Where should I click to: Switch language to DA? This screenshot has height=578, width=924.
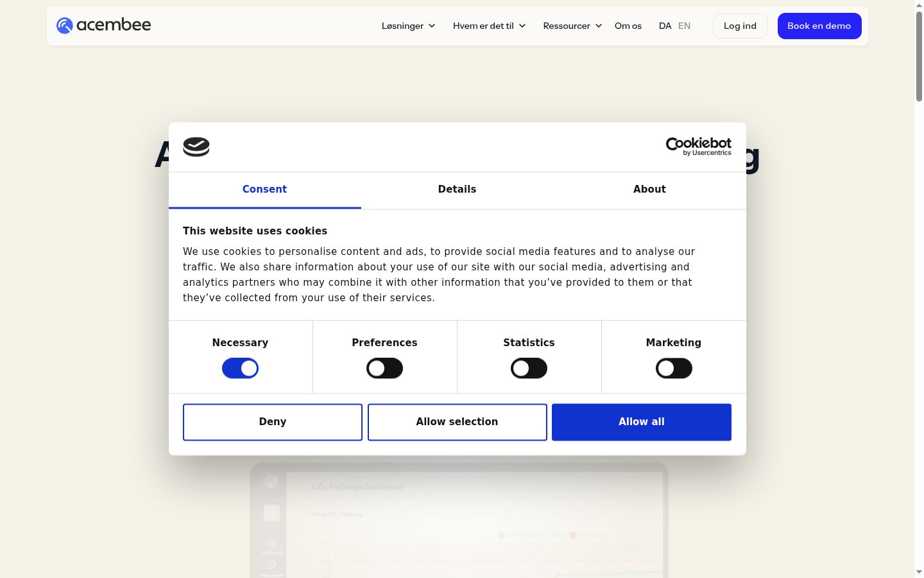point(665,26)
